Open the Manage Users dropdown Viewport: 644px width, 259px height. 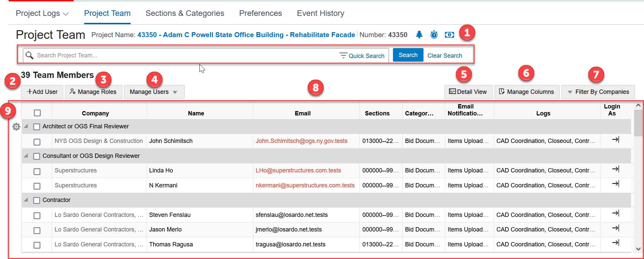154,92
